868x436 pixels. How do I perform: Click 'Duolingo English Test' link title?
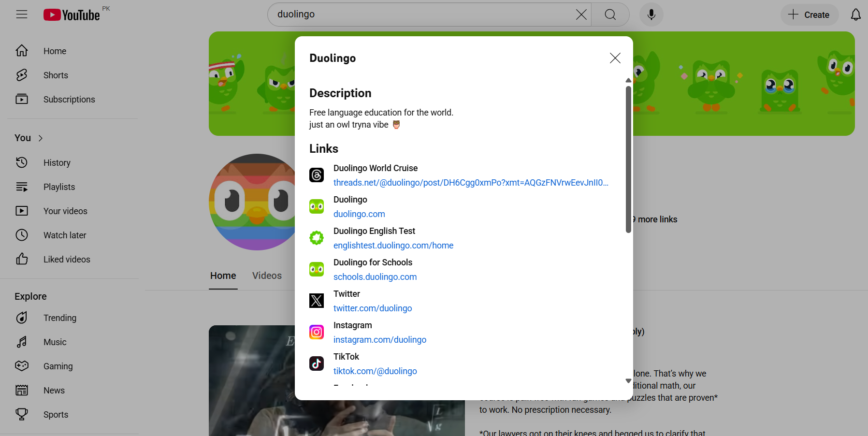[374, 231]
